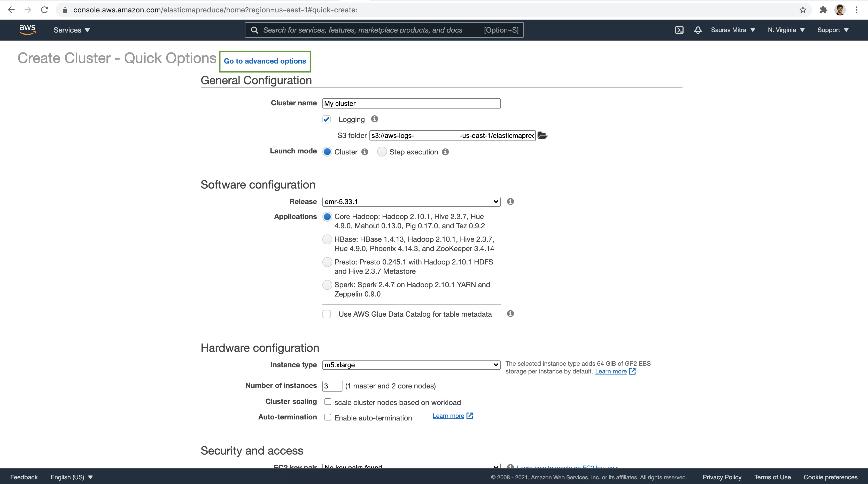Show info icon next to Cluster launch mode
This screenshot has height=484, width=868.
[x=365, y=152]
